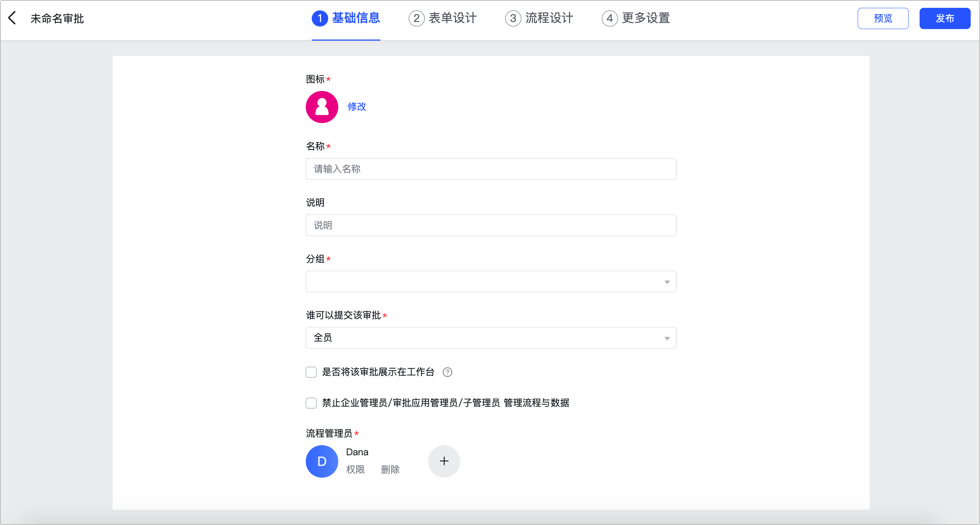Expand the 全员 submitter dropdown arrow
980x525 pixels.
click(x=666, y=338)
